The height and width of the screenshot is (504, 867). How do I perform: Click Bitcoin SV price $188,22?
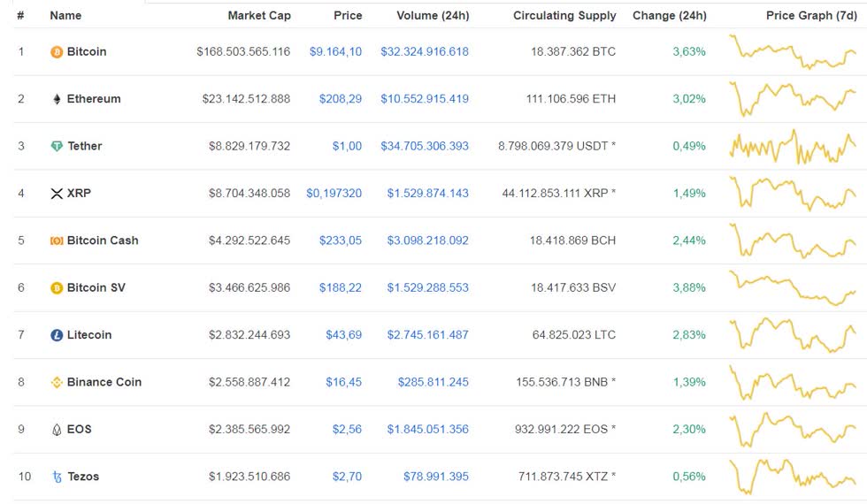pyautogui.click(x=341, y=288)
